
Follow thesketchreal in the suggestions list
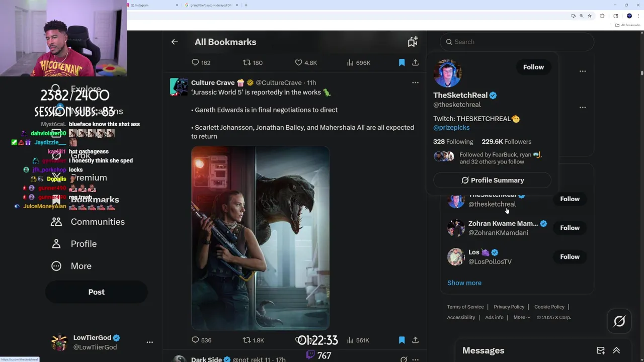(x=570, y=199)
